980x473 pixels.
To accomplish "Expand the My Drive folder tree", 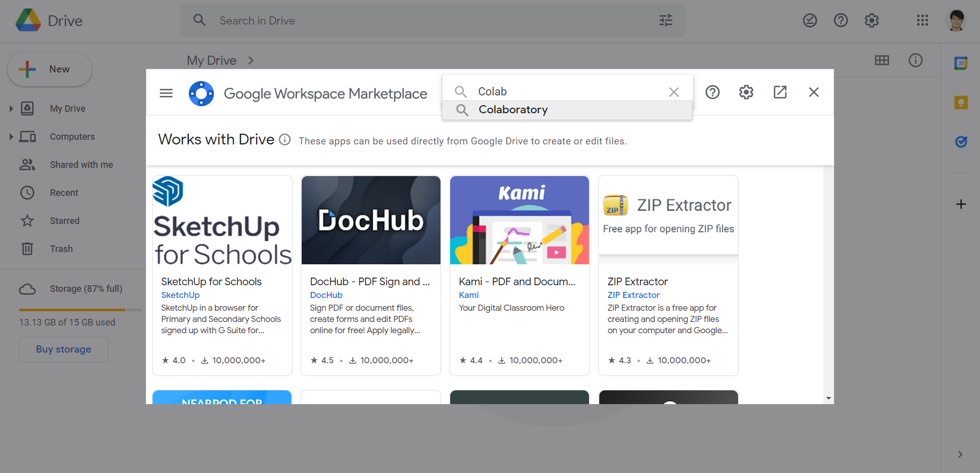I will click(11, 108).
